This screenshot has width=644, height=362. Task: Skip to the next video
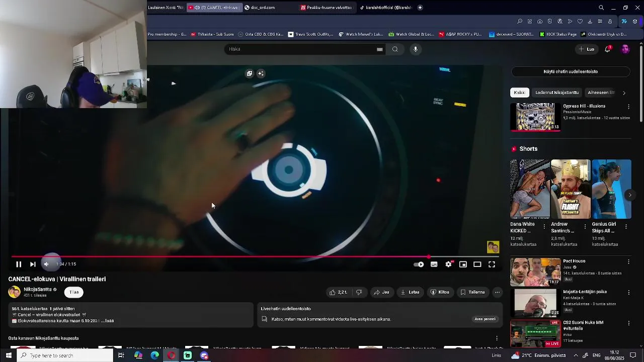(33, 264)
